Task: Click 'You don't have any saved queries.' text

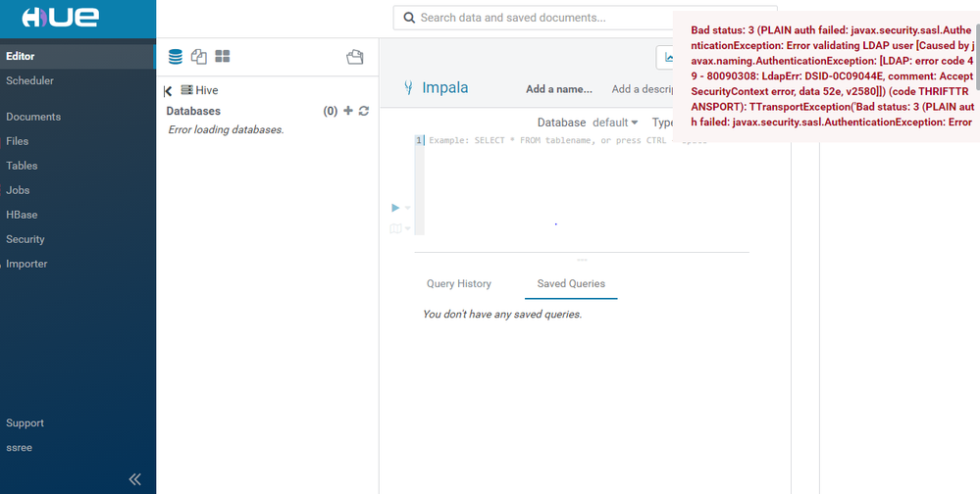Action: point(502,314)
